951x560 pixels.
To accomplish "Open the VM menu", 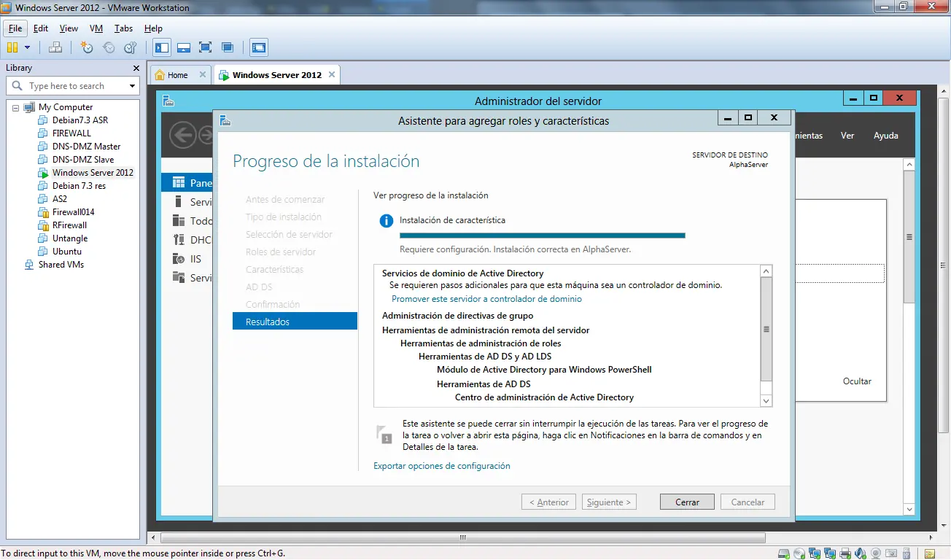I will (x=96, y=28).
